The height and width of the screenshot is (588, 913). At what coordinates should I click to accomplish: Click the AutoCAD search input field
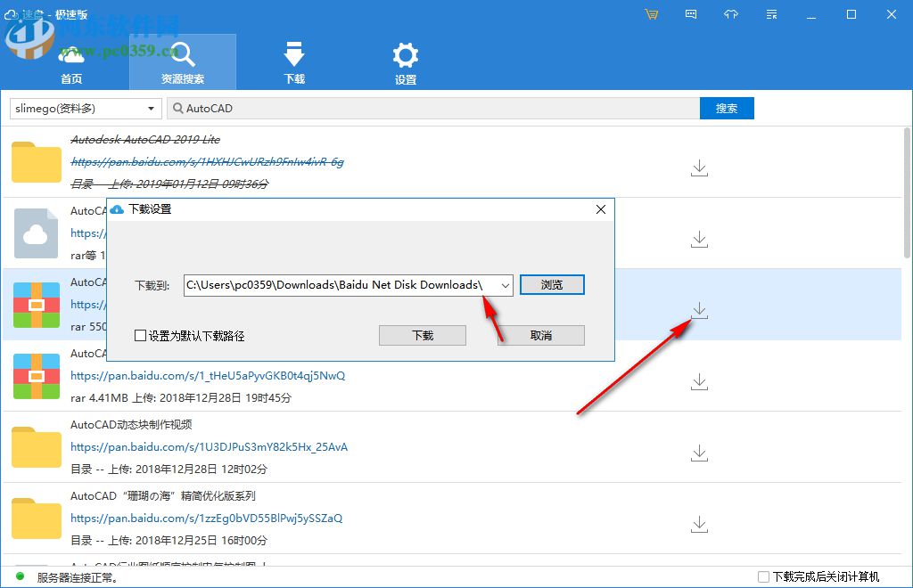(x=433, y=108)
